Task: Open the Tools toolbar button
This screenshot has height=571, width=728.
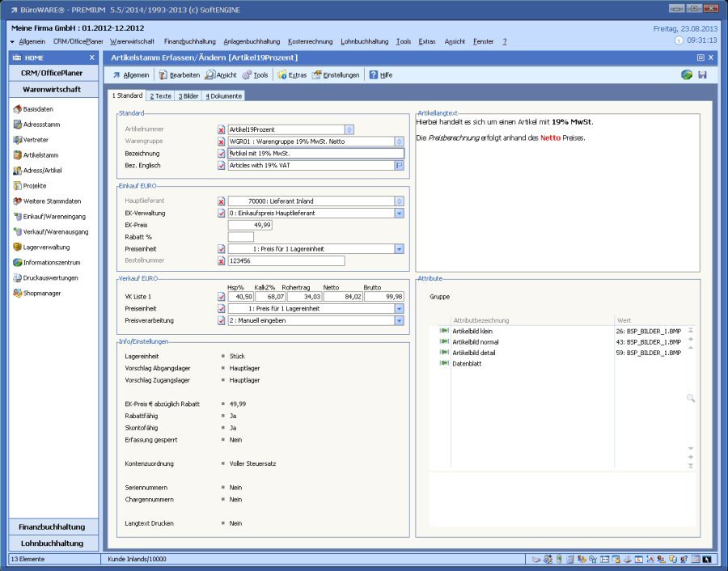Action: pos(256,74)
